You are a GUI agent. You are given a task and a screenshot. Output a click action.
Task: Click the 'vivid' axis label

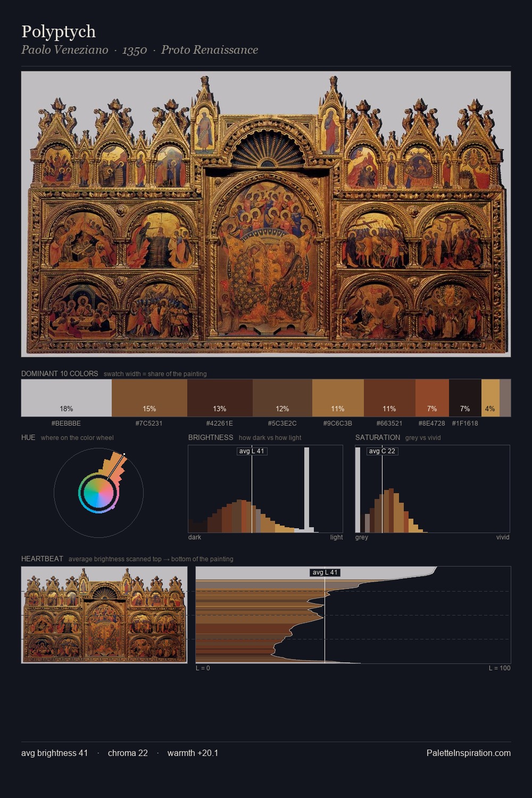(503, 537)
